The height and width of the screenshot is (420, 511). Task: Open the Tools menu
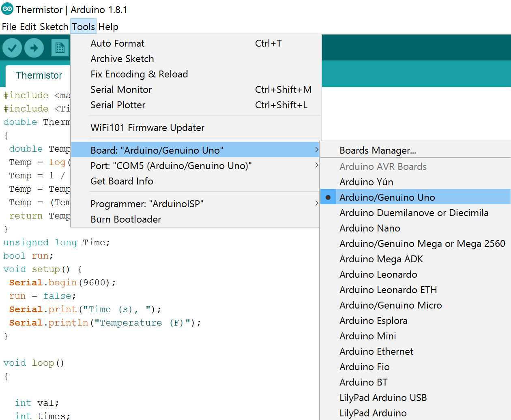83,27
